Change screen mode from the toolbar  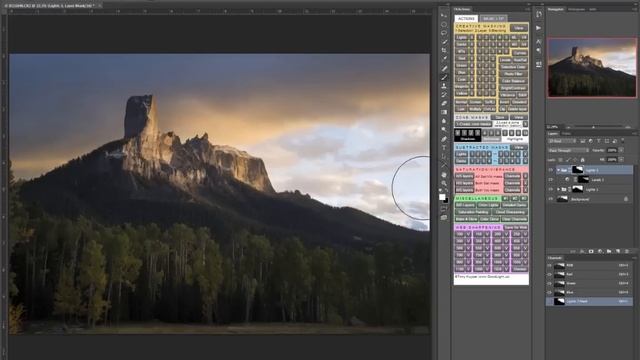tap(444, 218)
